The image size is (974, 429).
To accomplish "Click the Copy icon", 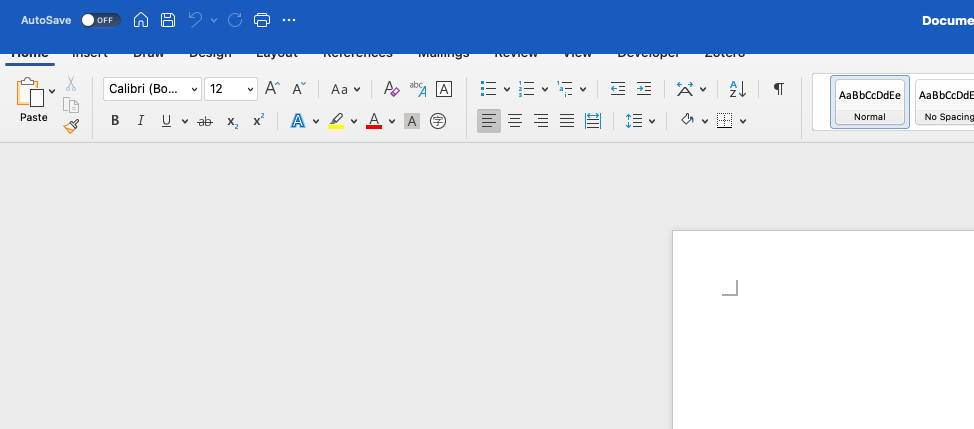I will pos(71,106).
